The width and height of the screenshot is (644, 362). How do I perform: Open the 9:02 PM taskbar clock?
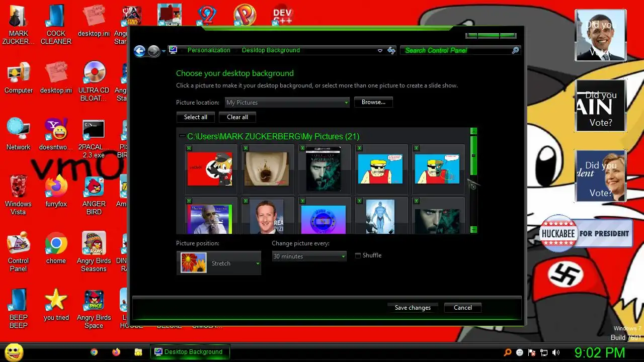600,352
